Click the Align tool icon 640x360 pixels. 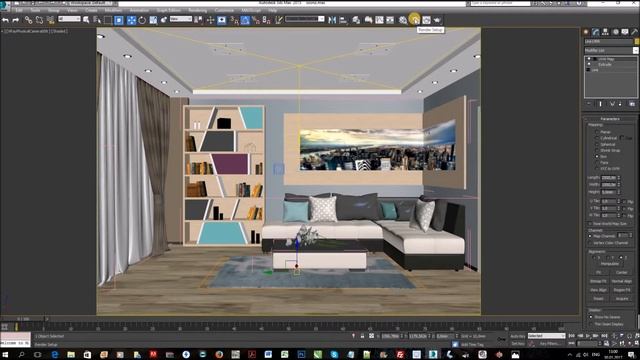pos(343,20)
